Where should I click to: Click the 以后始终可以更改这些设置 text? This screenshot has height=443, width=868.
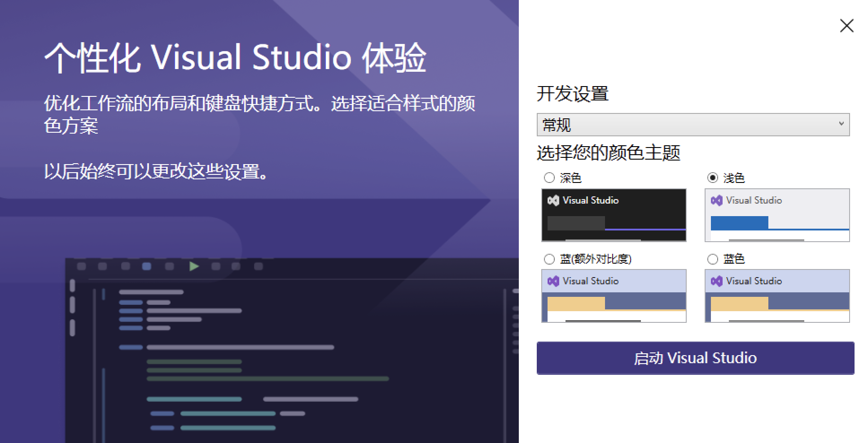click(x=156, y=171)
